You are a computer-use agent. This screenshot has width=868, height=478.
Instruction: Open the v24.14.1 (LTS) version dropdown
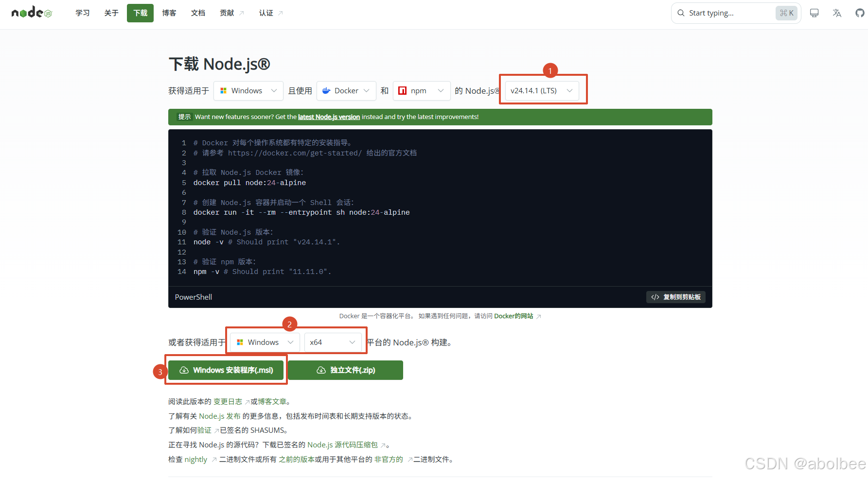pyautogui.click(x=542, y=91)
